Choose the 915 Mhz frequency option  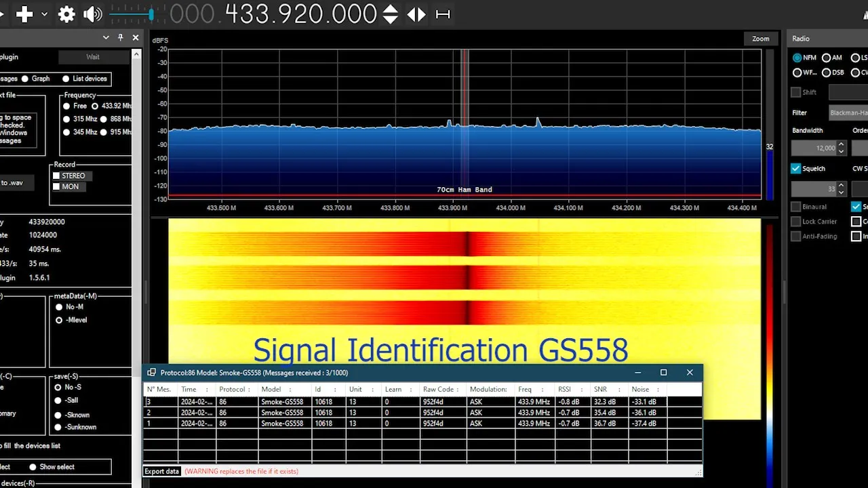click(x=104, y=132)
